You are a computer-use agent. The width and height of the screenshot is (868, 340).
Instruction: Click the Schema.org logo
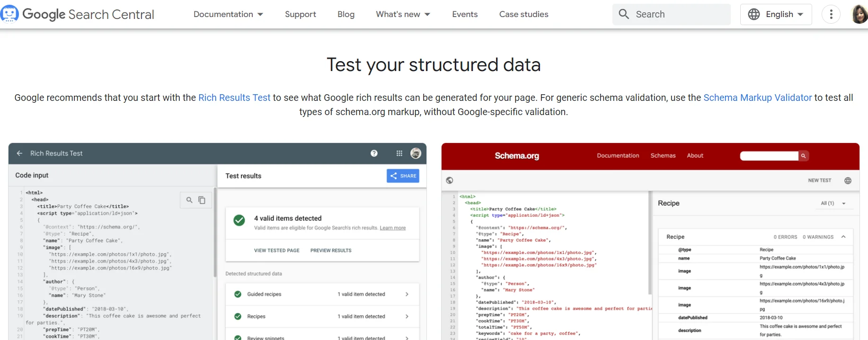click(x=517, y=156)
